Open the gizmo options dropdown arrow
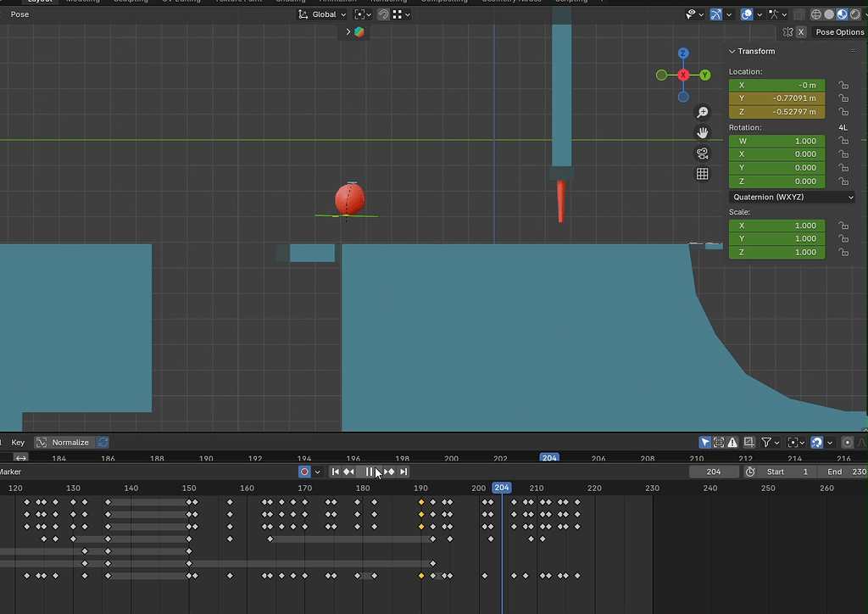The width and height of the screenshot is (868, 614). point(729,14)
